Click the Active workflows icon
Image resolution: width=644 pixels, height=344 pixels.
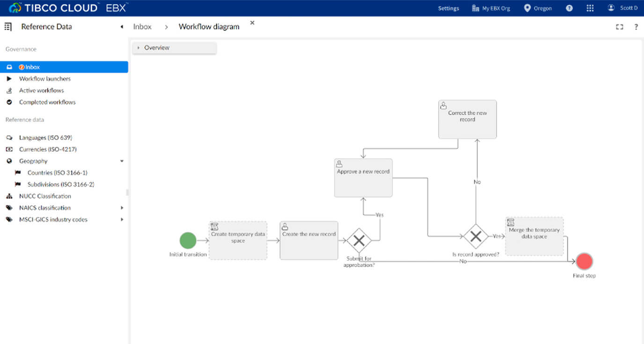tap(9, 90)
